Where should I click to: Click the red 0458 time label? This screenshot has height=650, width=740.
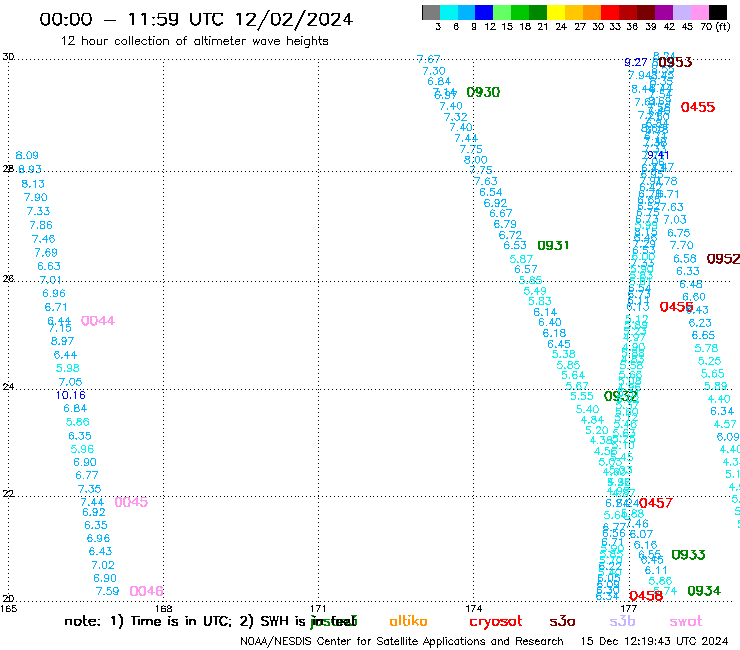[x=646, y=596]
